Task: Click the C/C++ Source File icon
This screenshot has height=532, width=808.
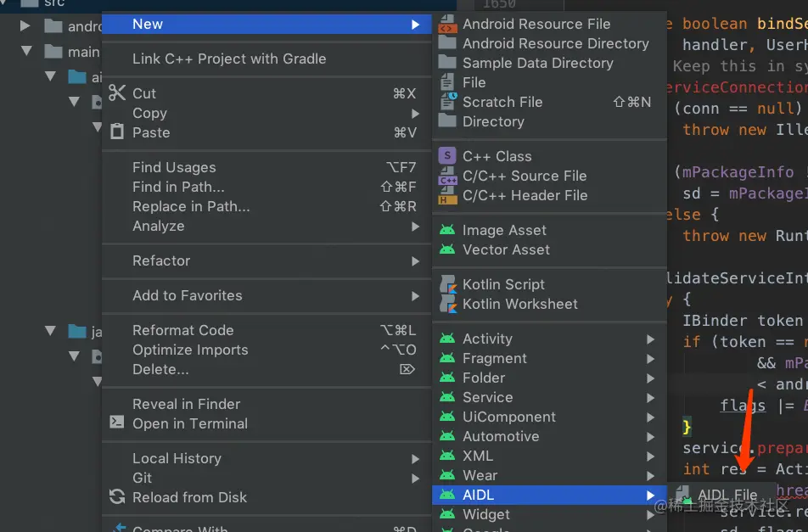Action: (x=447, y=176)
